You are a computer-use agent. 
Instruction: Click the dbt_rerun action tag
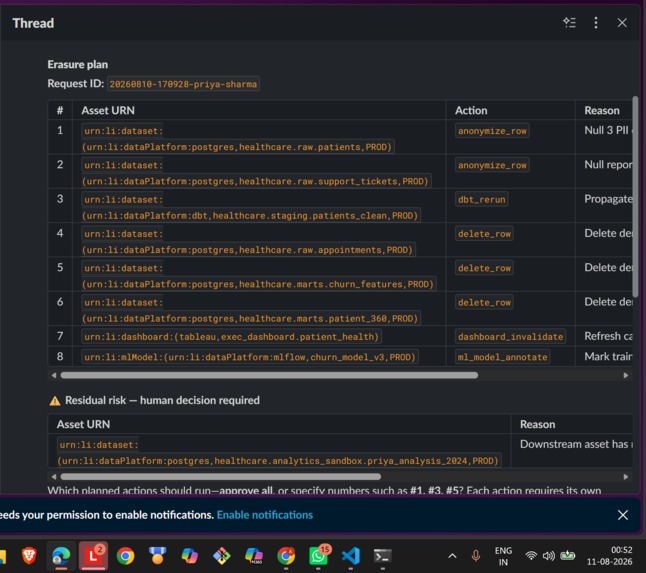coord(482,199)
